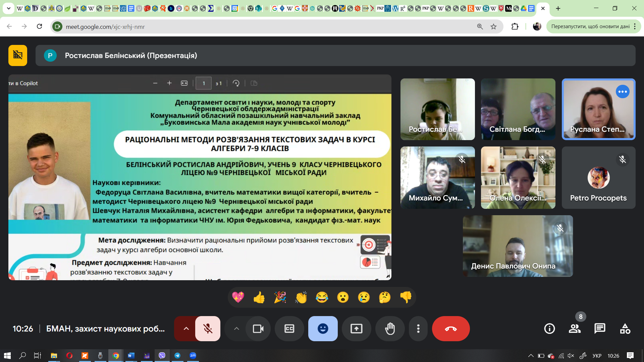Expand video settings arrow next to camera
The height and width of the screenshot is (362, 644).
[x=236, y=328]
